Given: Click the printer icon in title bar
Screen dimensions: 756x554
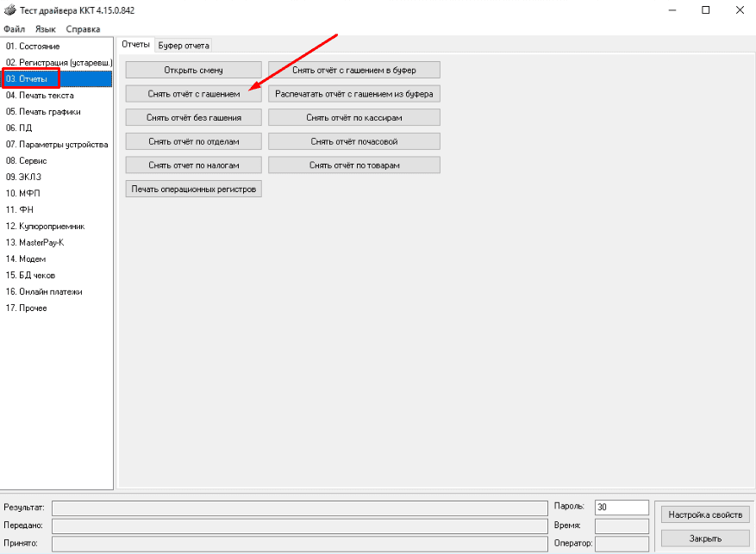Looking at the screenshot, I should pos(9,10).
